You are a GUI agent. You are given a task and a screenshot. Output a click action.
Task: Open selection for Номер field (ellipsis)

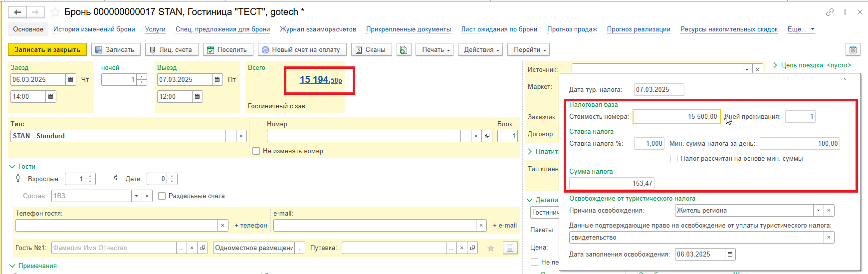466,136
